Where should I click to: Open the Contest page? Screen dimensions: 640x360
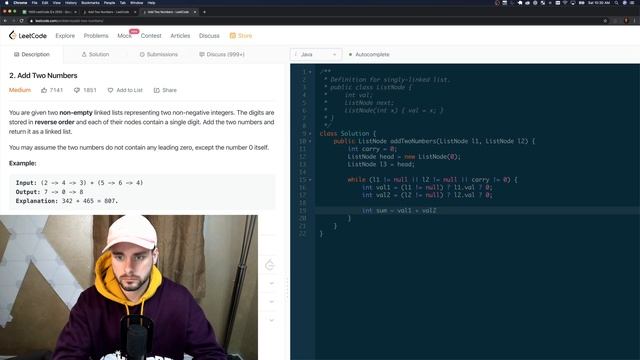[x=151, y=36]
